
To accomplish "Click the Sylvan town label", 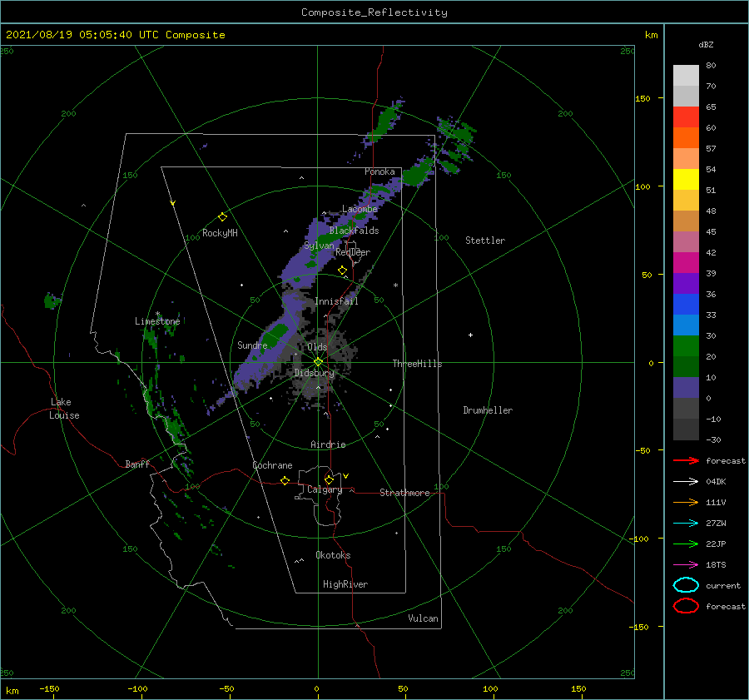I will click(x=319, y=246).
